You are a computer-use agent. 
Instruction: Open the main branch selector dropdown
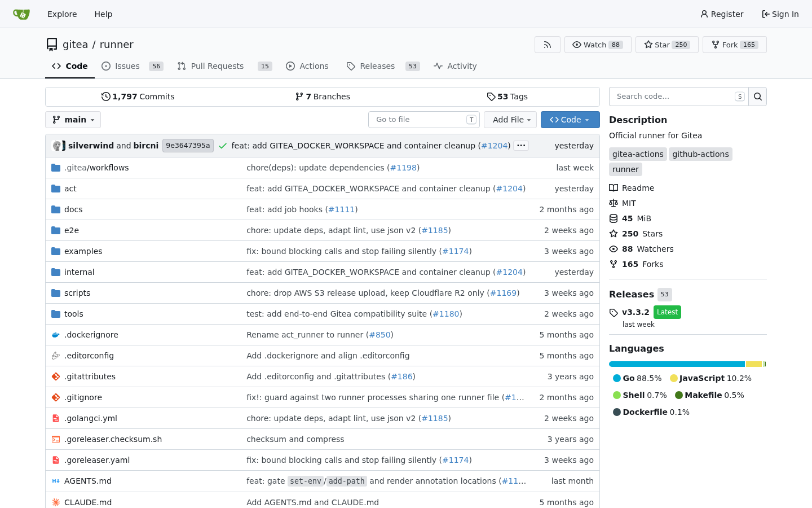73,120
